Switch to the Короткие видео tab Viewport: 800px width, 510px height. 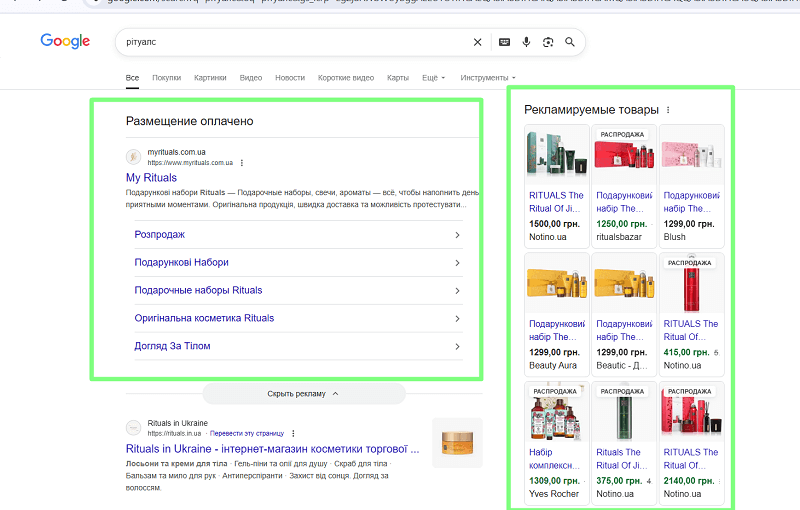[x=346, y=78]
